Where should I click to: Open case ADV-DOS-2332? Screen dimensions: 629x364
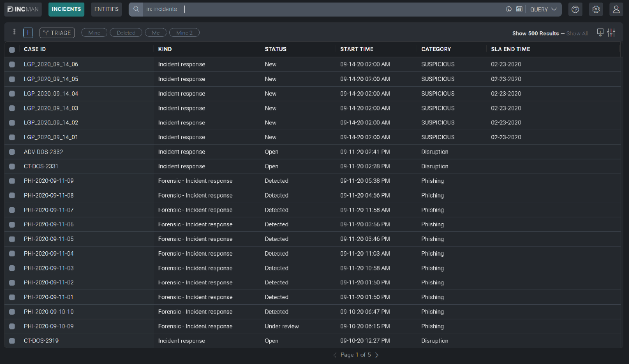43,152
